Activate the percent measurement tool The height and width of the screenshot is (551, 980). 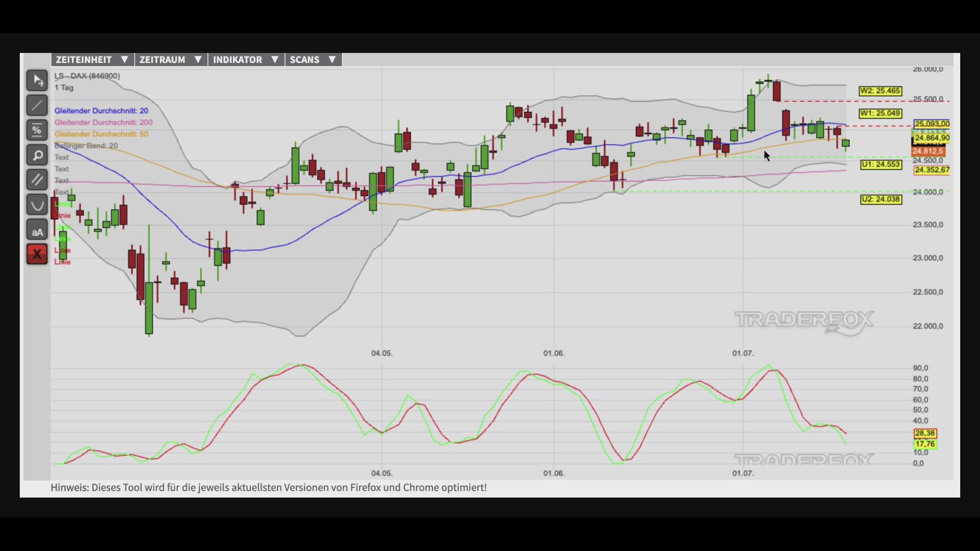pos(37,130)
